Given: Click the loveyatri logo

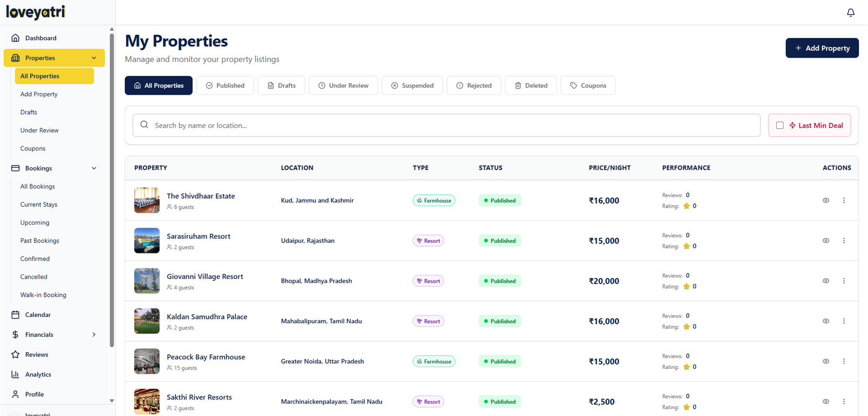Looking at the screenshot, I should point(36,12).
